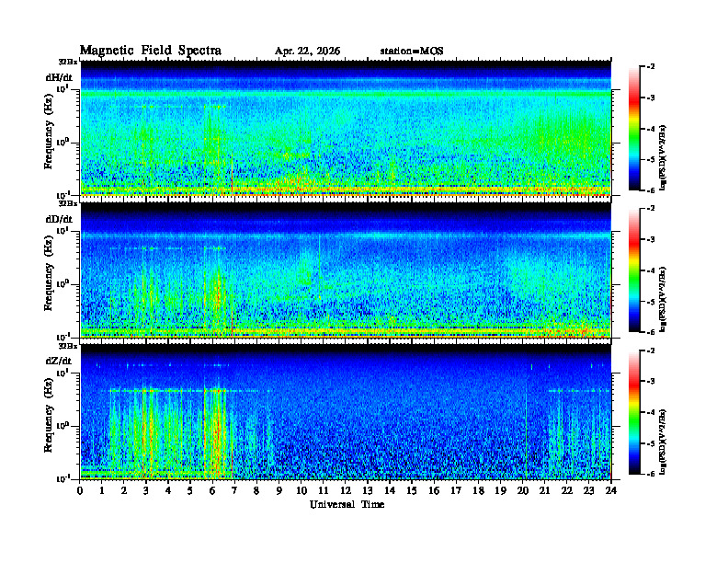This screenshot has width=728, height=563.
Task: Click hour tick label 20 on time axis
Action: [x=522, y=490]
